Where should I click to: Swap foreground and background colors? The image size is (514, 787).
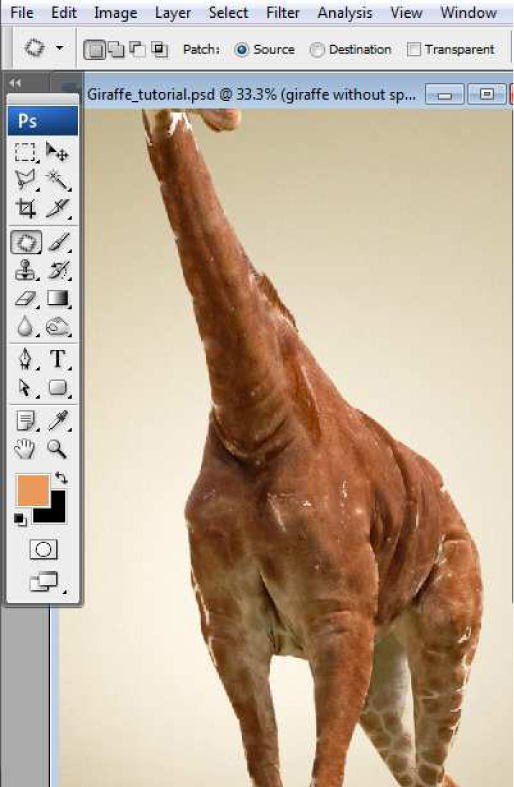pyautogui.click(x=61, y=477)
